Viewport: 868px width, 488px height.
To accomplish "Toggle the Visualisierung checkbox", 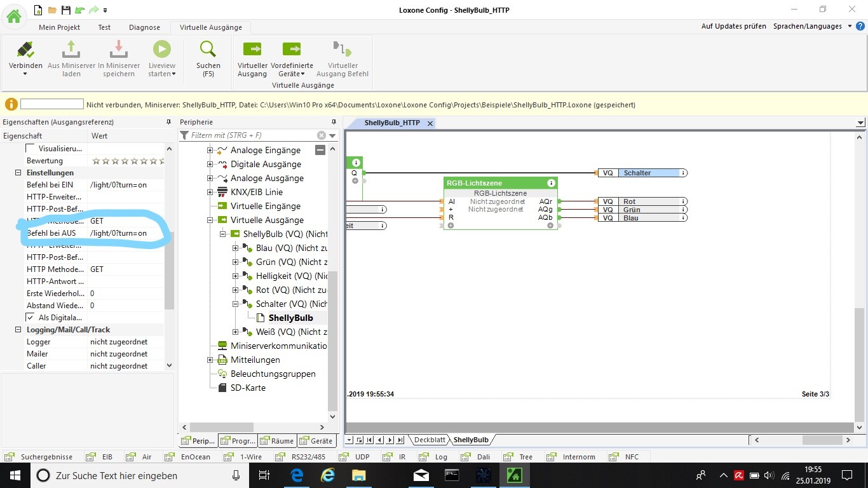I will 30,148.
